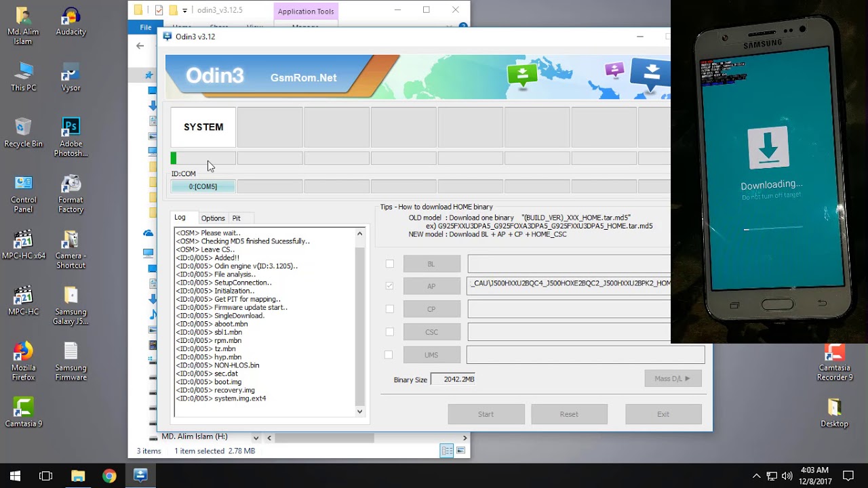
Task: Open the Action Center notifications icon
Action: pyautogui.click(x=848, y=476)
